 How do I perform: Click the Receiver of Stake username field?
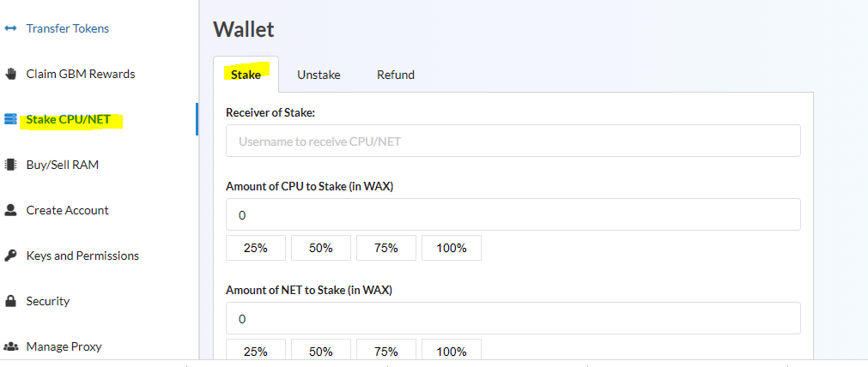pyautogui.click(x=513, y=141)
